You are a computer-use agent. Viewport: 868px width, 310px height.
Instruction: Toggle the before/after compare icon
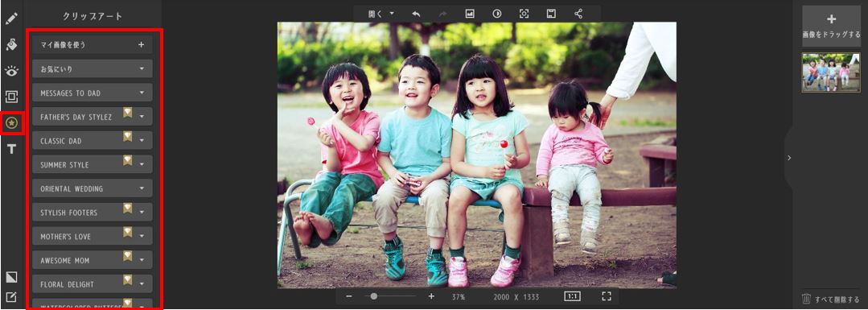point(497,14)
